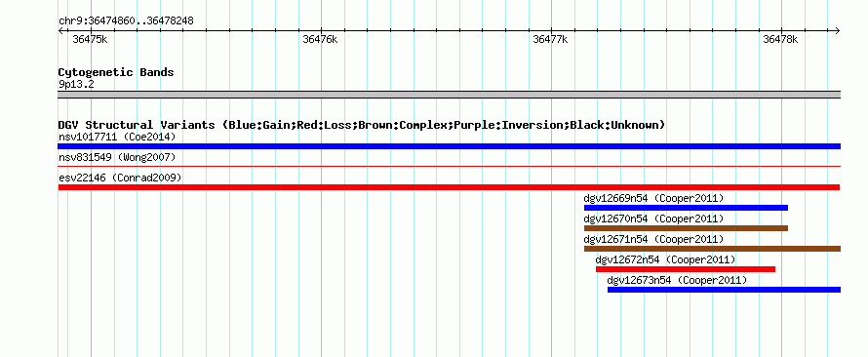Click the right arrow of the ruler
868x357 pixels.
(x=838, y=31)
